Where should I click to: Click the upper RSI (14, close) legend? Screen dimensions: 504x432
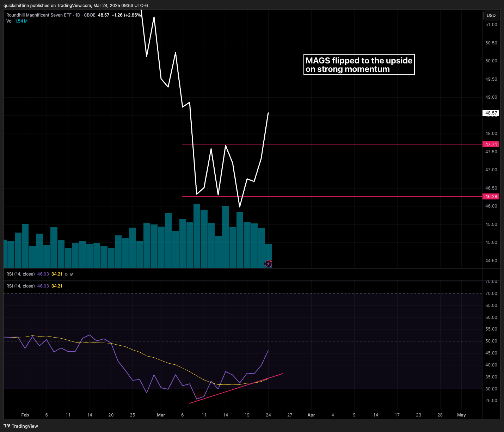[20, 274]
